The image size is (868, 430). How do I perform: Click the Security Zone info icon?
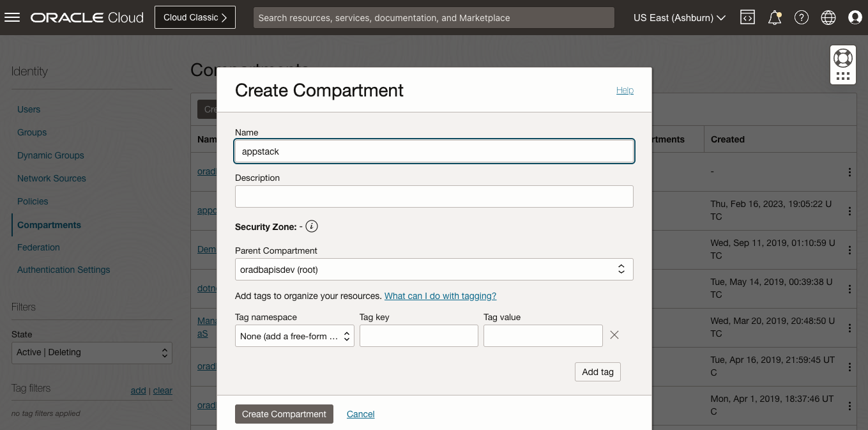click(312, 226)
